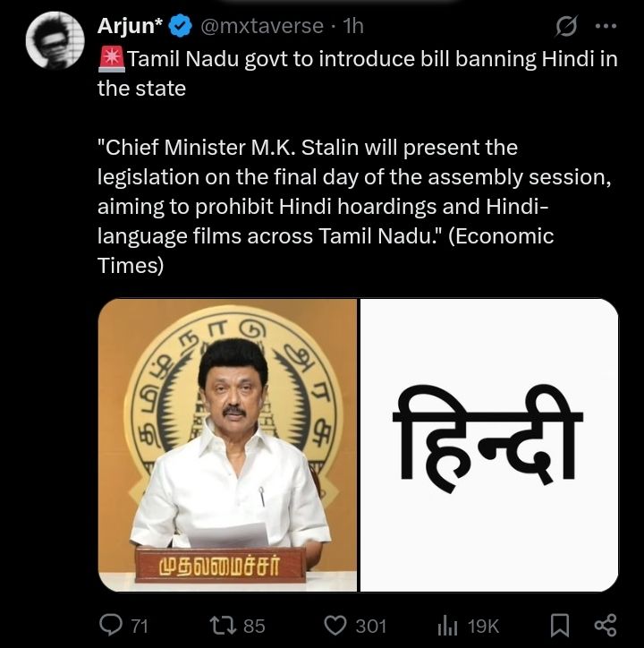The height and width of the screenshot is (648, 644).
Task: Click the blue verified badge
Action: pyautogui.click(x=180, y=27)
